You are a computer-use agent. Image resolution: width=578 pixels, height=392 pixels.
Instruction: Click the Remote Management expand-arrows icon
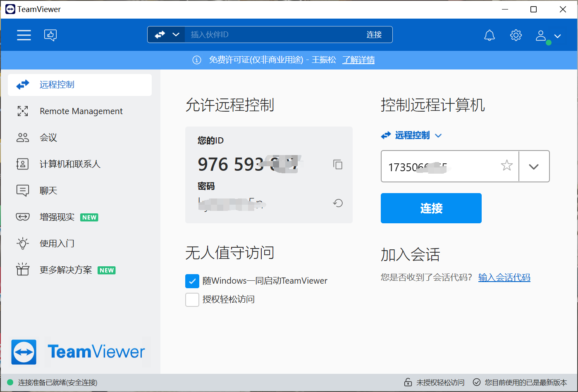tap(23, 111)
